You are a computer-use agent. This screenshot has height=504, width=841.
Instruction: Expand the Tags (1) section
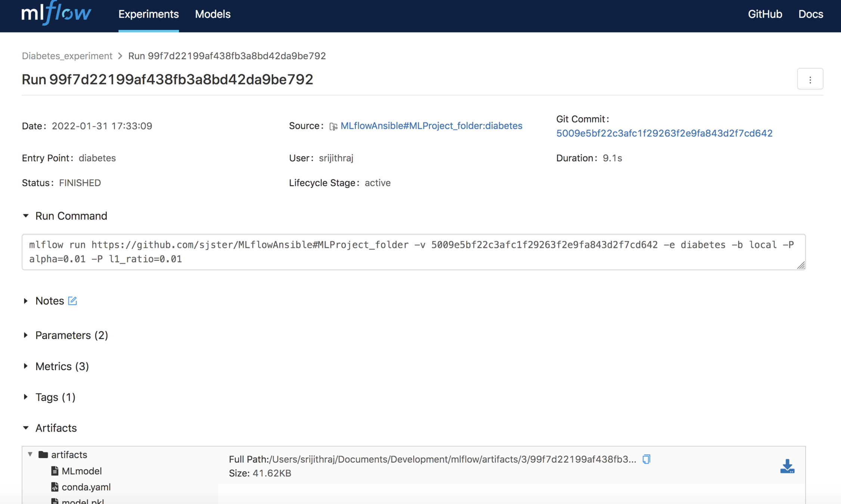[26, 397]
